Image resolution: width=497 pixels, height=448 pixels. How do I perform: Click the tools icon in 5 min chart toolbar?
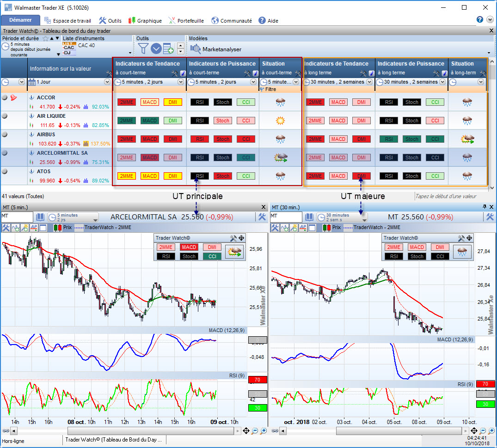tap(6, 227)
